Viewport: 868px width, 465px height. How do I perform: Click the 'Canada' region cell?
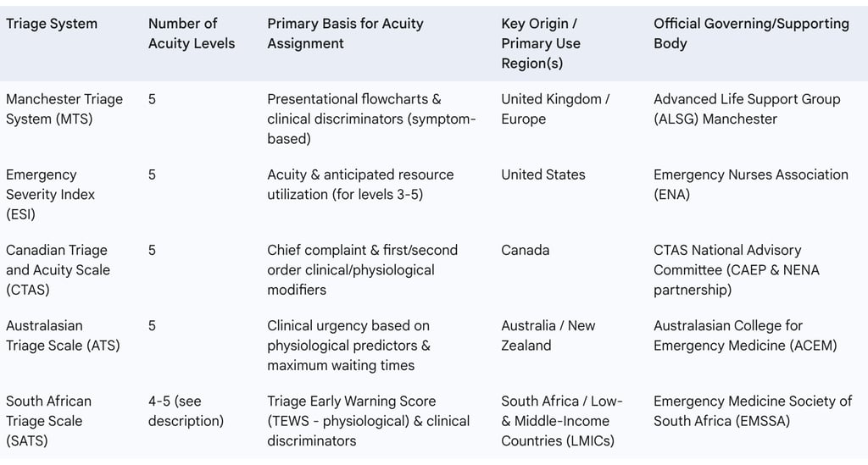(x=525, y=250)
